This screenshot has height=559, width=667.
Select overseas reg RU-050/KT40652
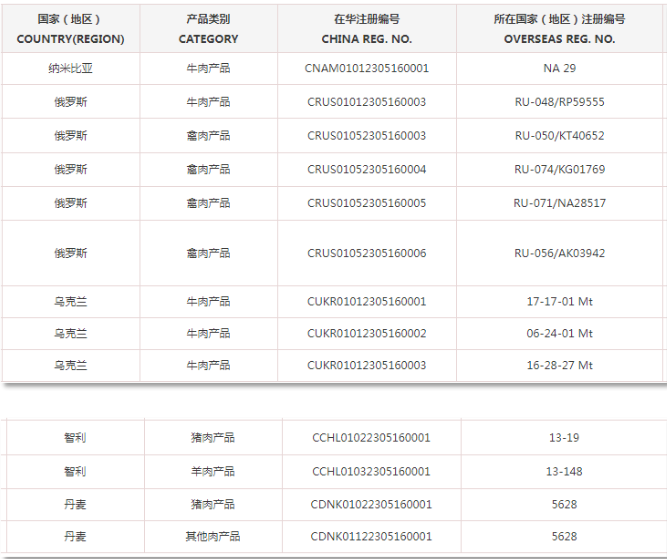click(x=559, y=136)
